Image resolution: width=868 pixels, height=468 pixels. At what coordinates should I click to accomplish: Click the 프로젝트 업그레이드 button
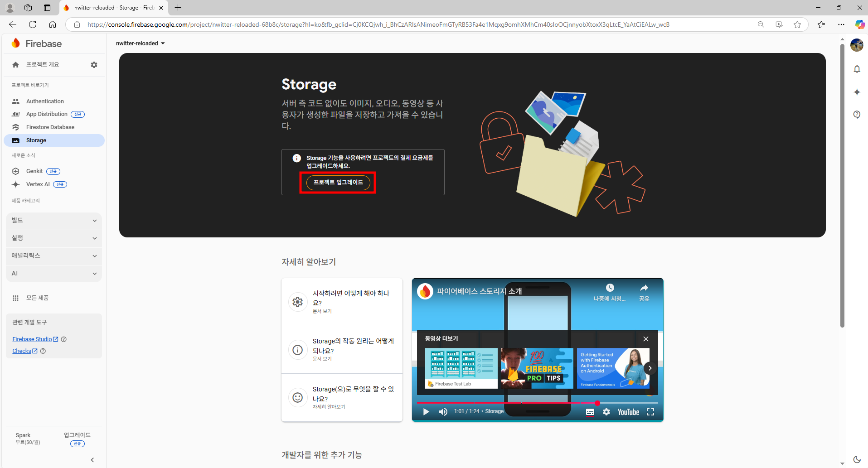tap(338, 182)
